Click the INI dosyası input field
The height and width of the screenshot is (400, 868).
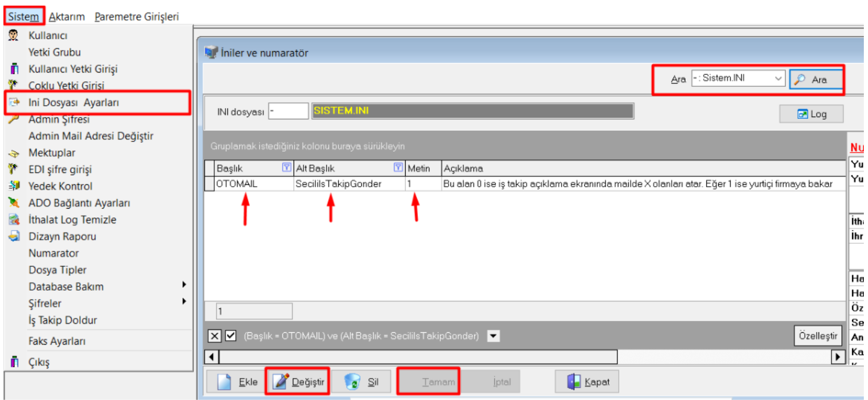point(288,112)
